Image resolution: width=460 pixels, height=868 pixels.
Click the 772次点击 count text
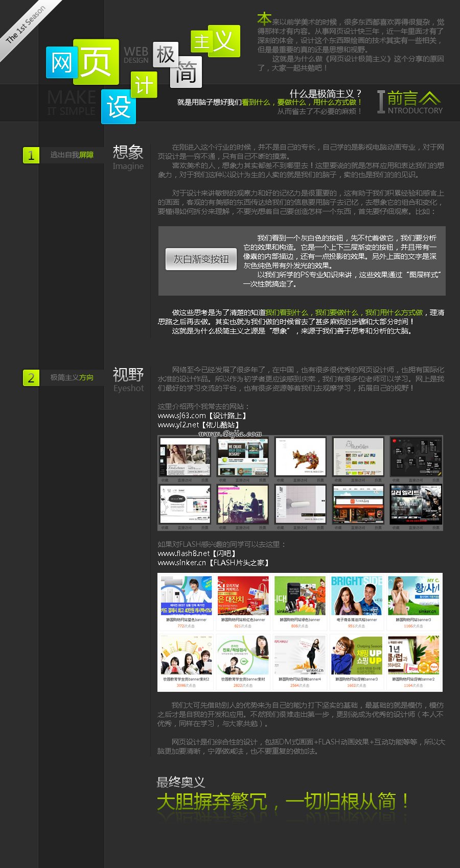coord(186,626)
